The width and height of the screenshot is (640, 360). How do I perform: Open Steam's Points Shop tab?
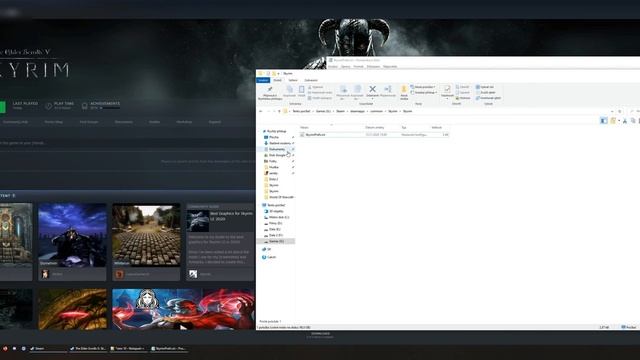click(x=53, y=122)
